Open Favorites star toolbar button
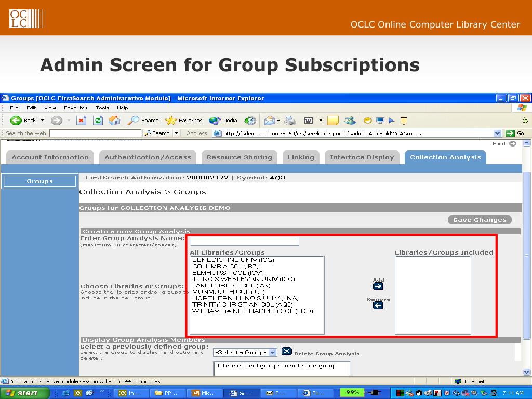The width and height of the screenshot is (532, 399). tap(183, 120)
